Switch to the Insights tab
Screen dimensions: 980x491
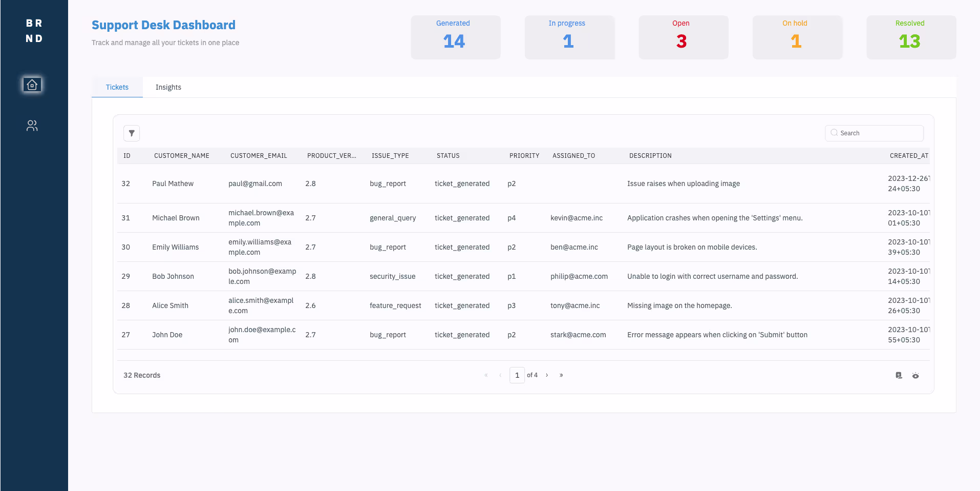pos(168,87)
